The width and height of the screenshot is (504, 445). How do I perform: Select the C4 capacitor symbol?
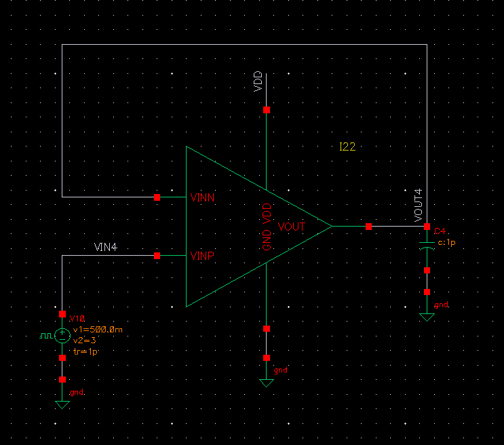click(x=427, y=246)
